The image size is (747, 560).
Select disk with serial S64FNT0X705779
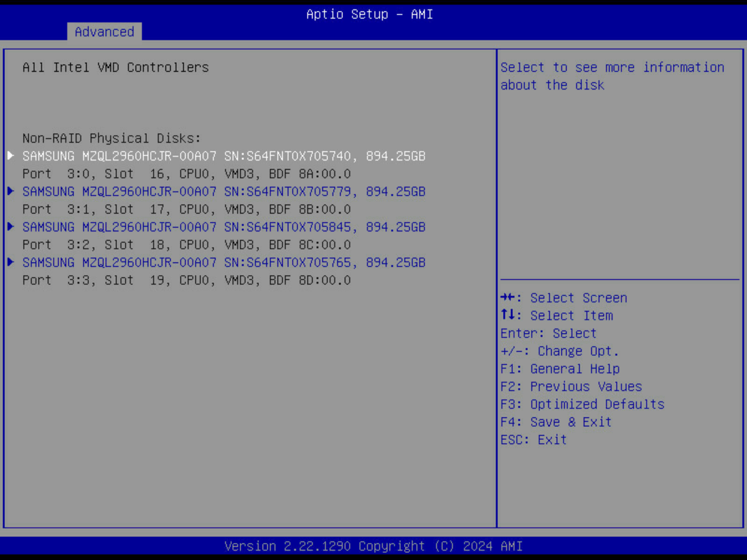tap(224, 192)
